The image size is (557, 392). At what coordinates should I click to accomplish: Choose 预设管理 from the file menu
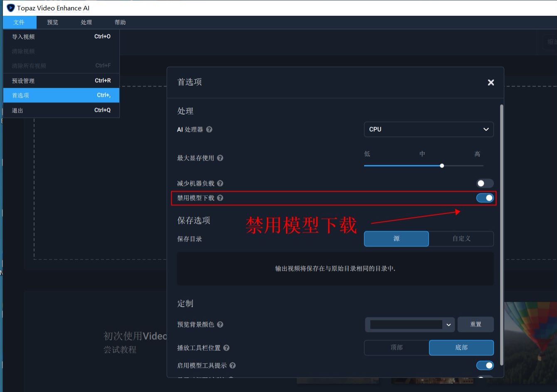pos(61,81)
